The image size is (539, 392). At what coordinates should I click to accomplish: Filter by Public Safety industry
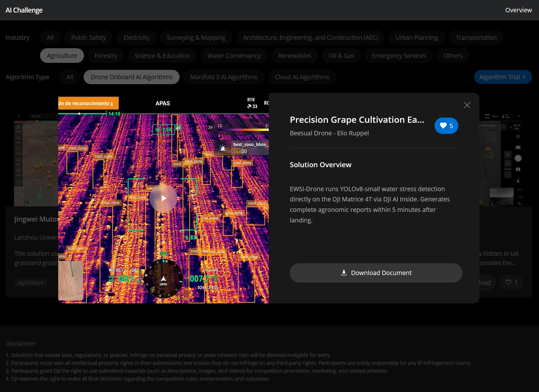[89, 37]
